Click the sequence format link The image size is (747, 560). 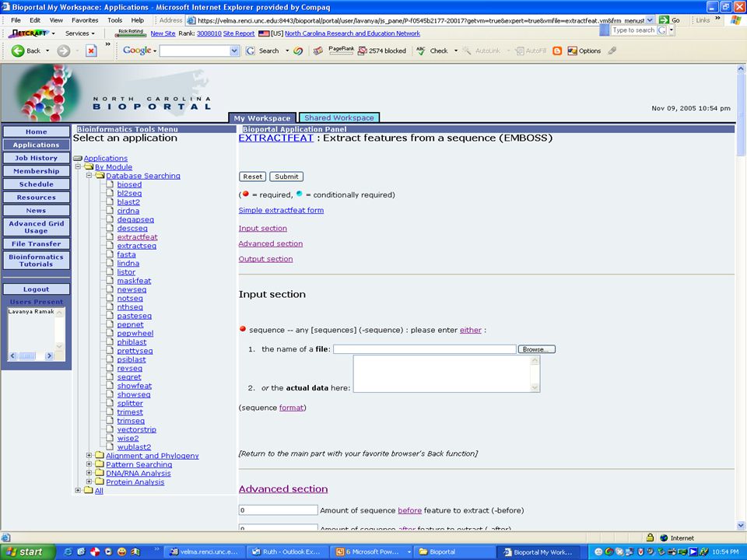coord(291,408)
